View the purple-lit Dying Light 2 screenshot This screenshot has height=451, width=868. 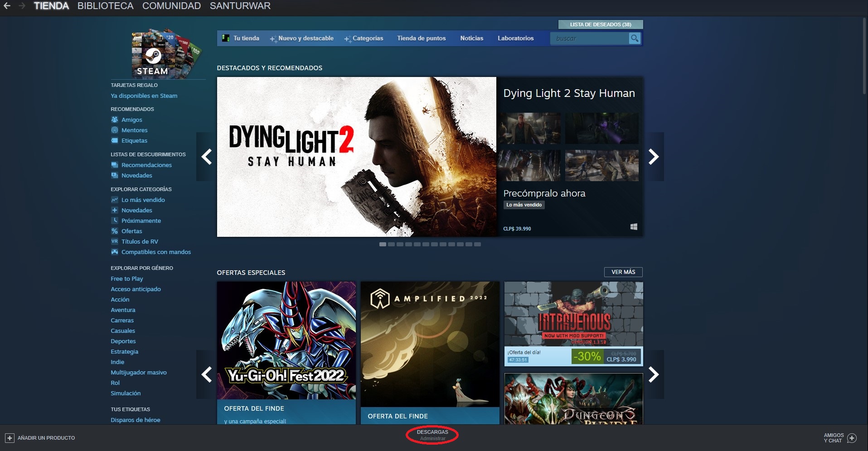[x=602, y=128]
